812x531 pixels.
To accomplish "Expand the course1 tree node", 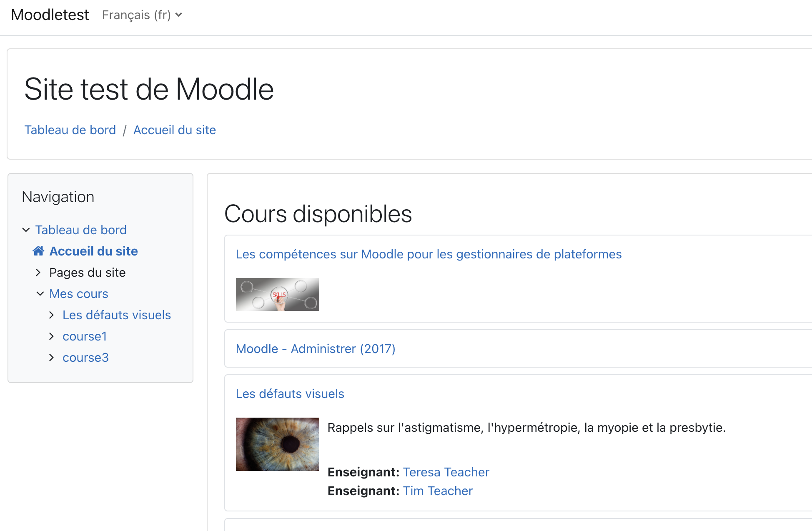I will (x=52, y=336).
